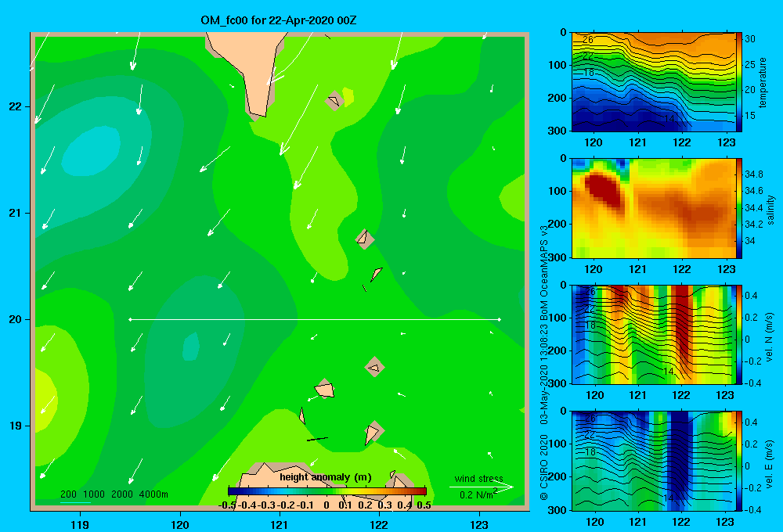Click the '4000m' depth contour legend entry
Image resolution: width=783 pixels, height=532 pixels.
[x=153, y=494]
